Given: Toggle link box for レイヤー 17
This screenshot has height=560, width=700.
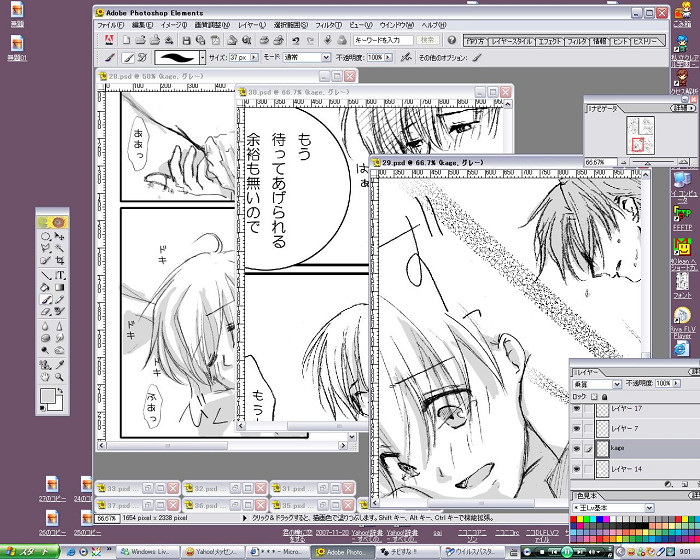Looking at the screenshot, I should pos(589,408).
